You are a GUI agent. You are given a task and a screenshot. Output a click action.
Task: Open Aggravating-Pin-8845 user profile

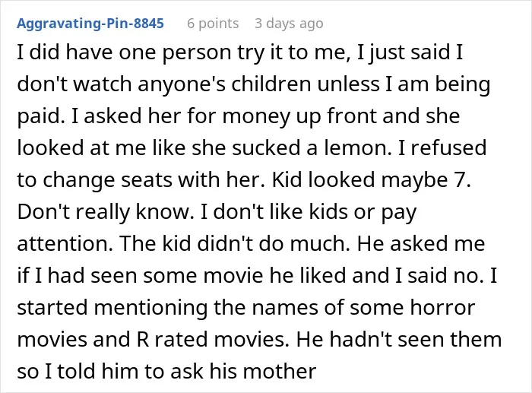pos(90,24)
